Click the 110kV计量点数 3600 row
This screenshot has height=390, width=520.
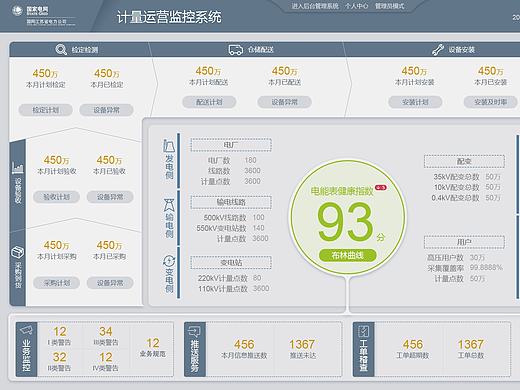click(x=234, y=288)
